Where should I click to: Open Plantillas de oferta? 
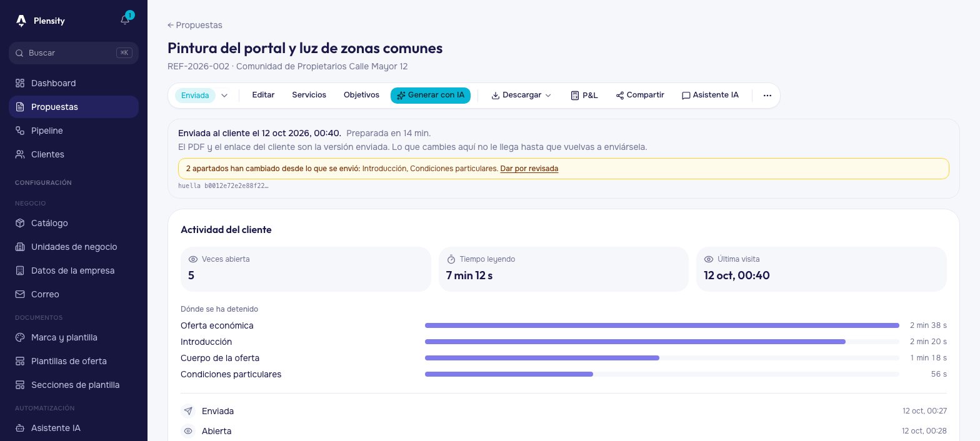74,361
